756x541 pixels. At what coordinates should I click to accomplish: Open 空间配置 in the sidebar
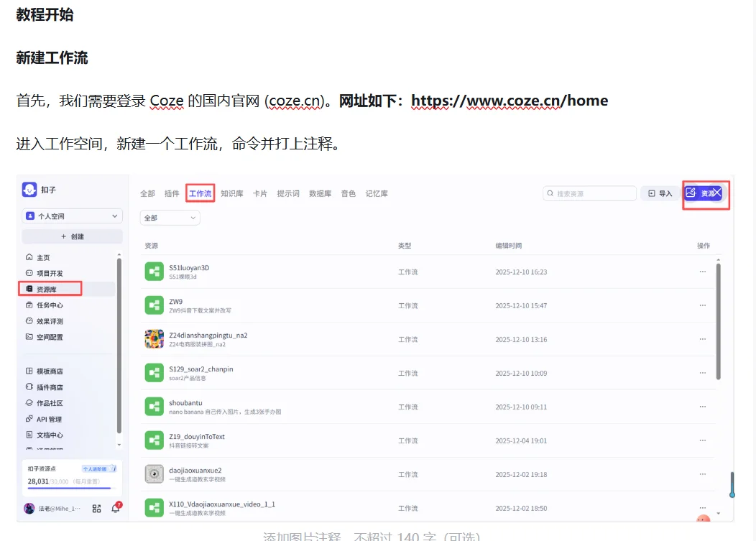[45, 337]
